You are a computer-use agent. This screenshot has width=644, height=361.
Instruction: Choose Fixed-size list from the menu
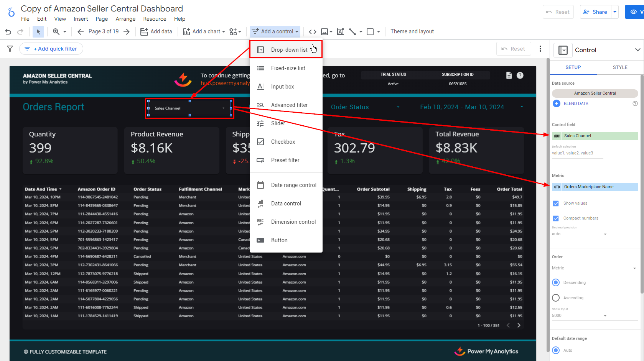(x=288, y=68)
